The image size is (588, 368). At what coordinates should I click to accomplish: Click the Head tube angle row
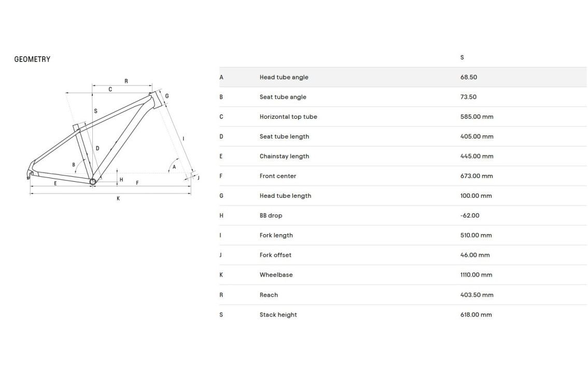pyautogui.click(x=403, y=77)
